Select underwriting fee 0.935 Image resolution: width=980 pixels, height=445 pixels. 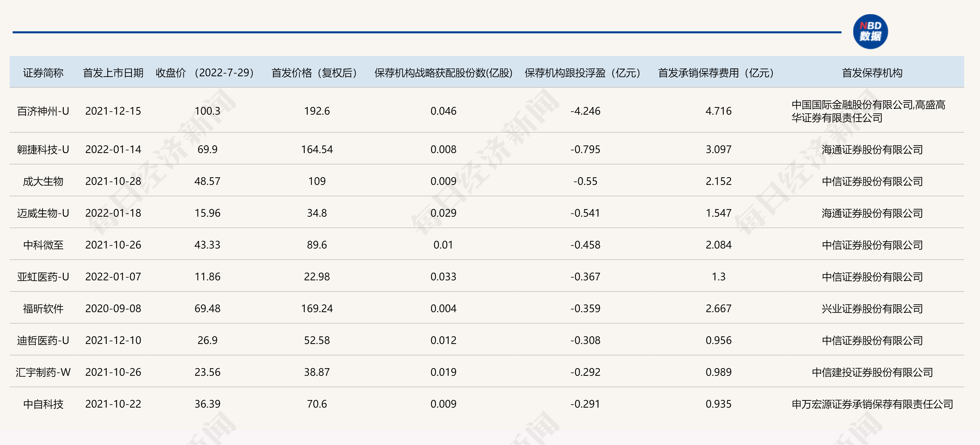coord(718,404)
